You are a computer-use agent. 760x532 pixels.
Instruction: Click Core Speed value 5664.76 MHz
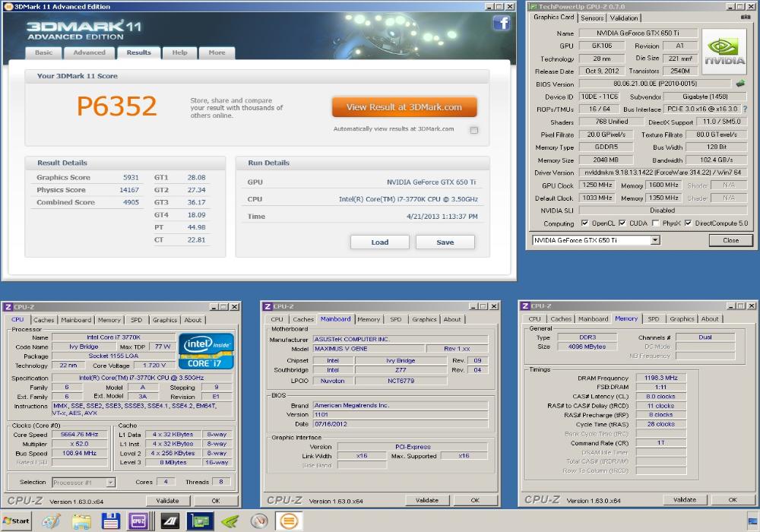tap(80, 435)
